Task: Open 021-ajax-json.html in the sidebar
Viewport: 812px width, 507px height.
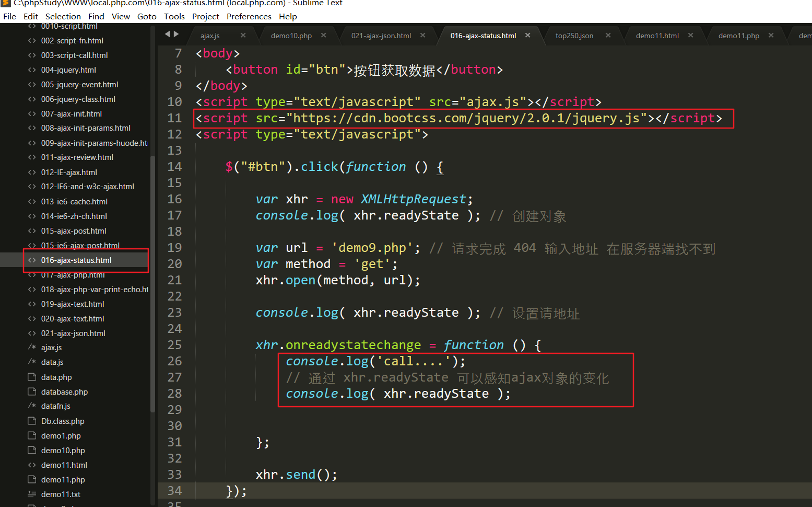Action: [73, 333]
